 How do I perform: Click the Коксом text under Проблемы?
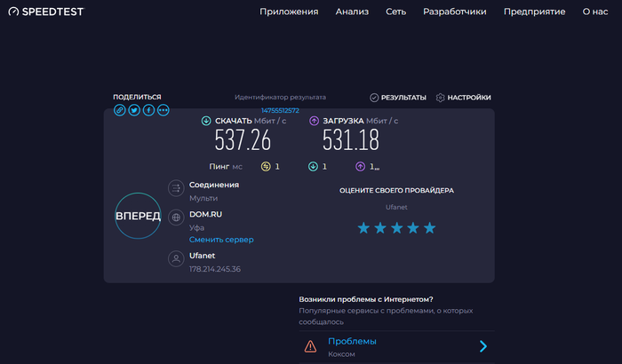[341, 354]
